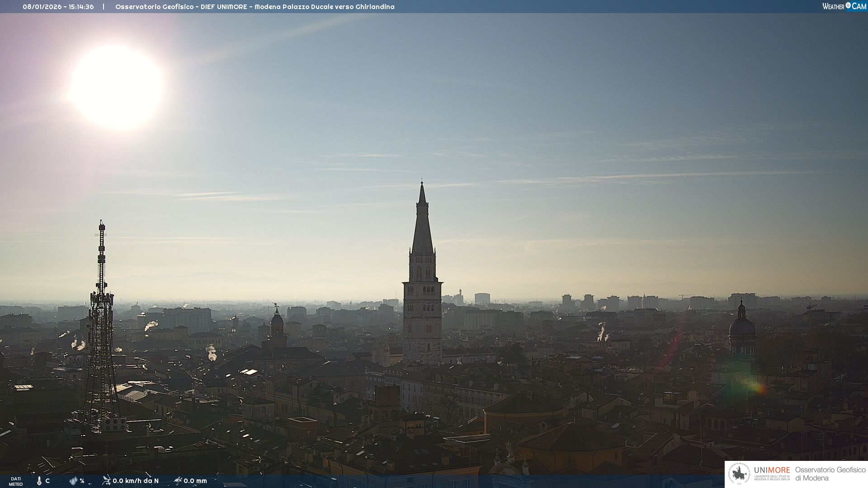
Task: Click the WeatherCam camera lens icon
Action: click(x=848, y=6)
